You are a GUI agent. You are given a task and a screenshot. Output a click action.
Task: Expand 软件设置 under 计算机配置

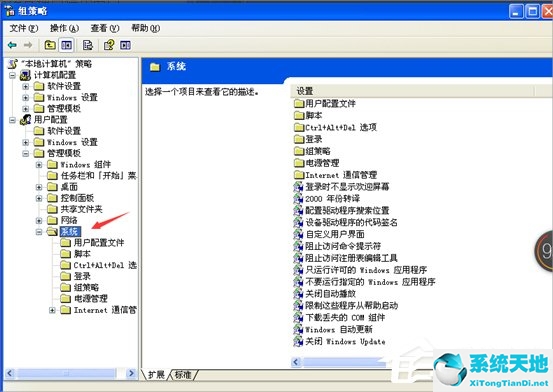point(25,86)
